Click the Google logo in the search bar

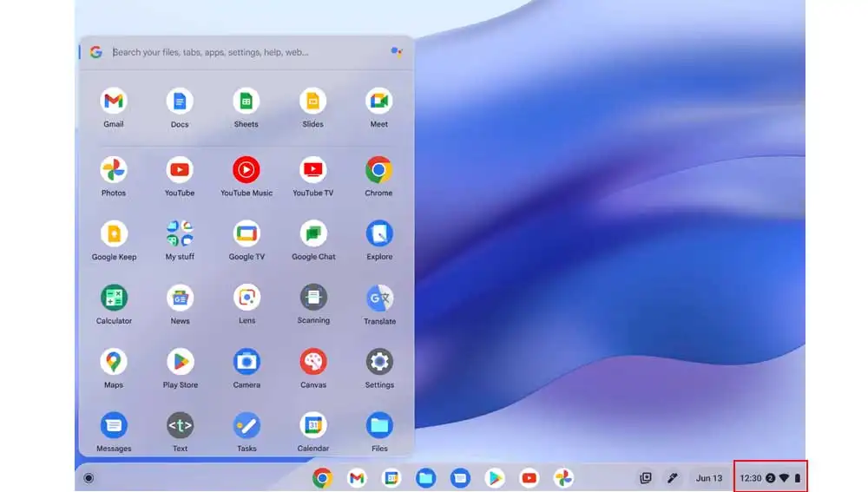point(96,52)
